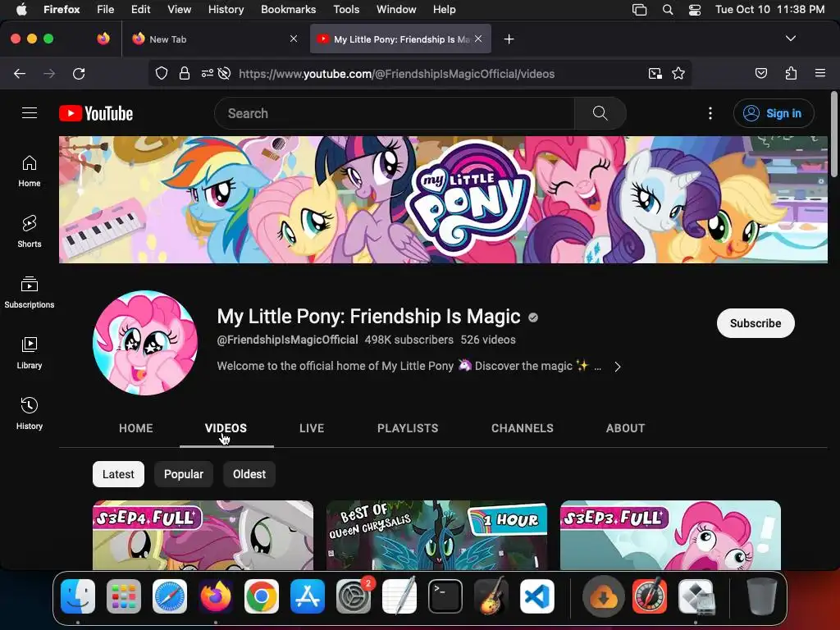Image resolution: width=840 pixels, height=630 pixels.
Task: Open the Bookmarks menu in menu bar
Action: [288, 10]
